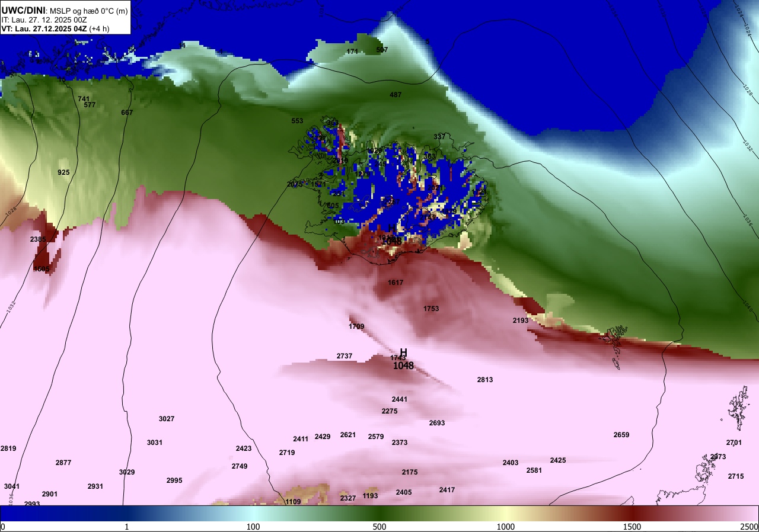Click the map value 2901

click(50, 494)
